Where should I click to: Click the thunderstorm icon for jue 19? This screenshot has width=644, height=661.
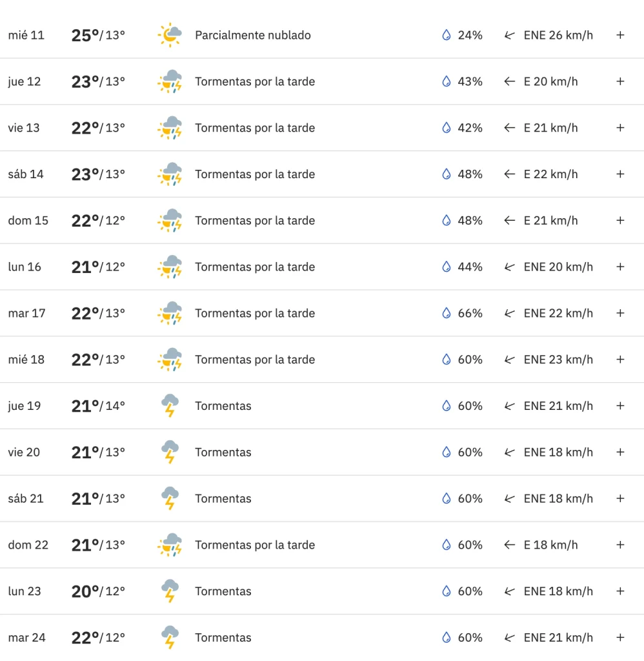click(170, 406)
